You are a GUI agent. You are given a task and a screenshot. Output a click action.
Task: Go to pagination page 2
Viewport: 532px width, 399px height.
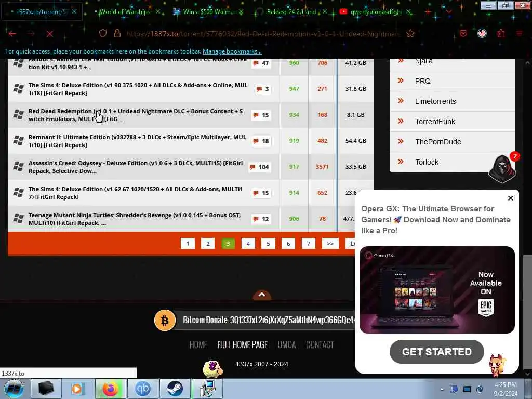(x=208, y=243)
